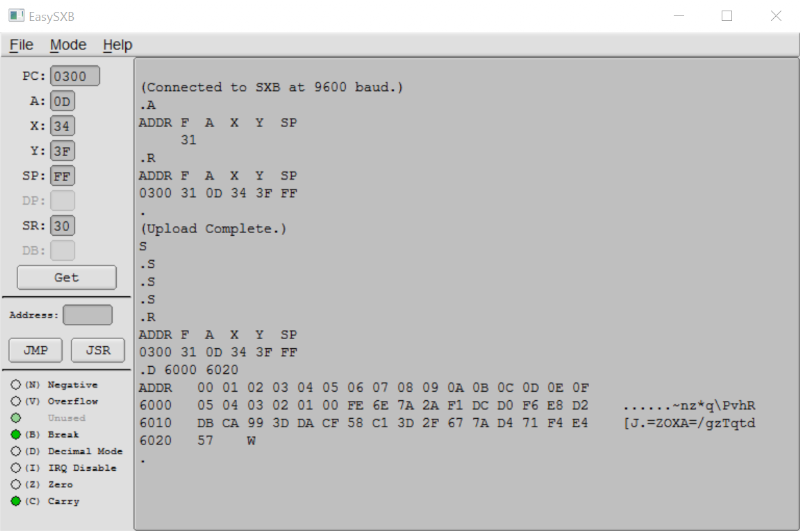Click the EasySXB app icon in title bar
Image resolution: width=800 pixels, height=531 pixels.
(17, 16)
